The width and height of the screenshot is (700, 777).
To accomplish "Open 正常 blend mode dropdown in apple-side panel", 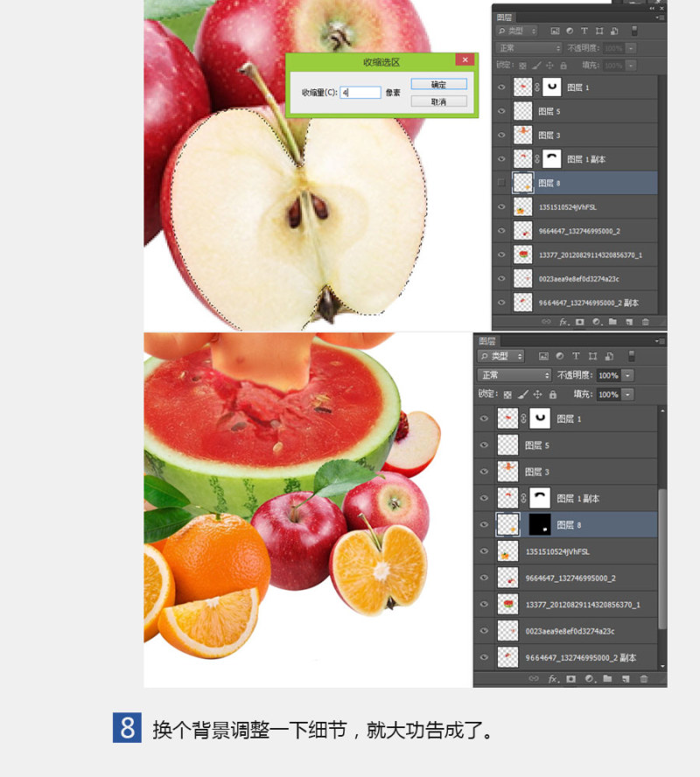I will [528, 48].
